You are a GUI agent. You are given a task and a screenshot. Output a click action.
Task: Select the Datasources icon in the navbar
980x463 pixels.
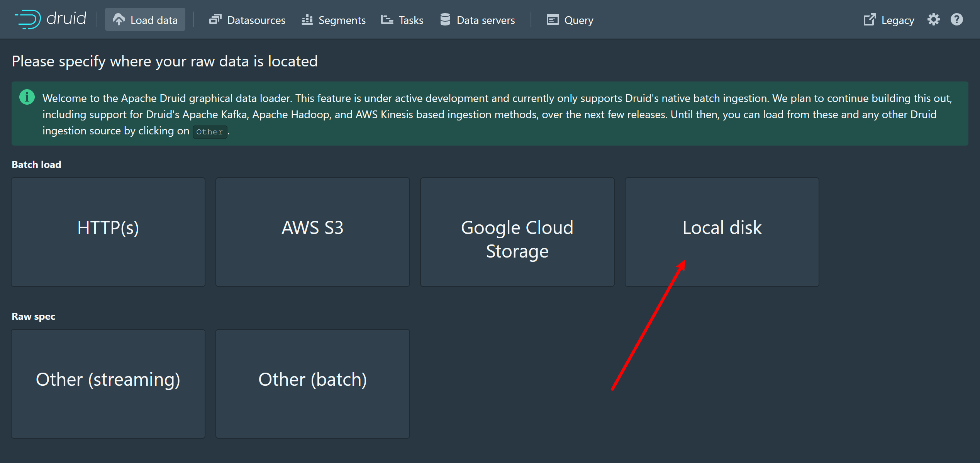tap(216, 19)
